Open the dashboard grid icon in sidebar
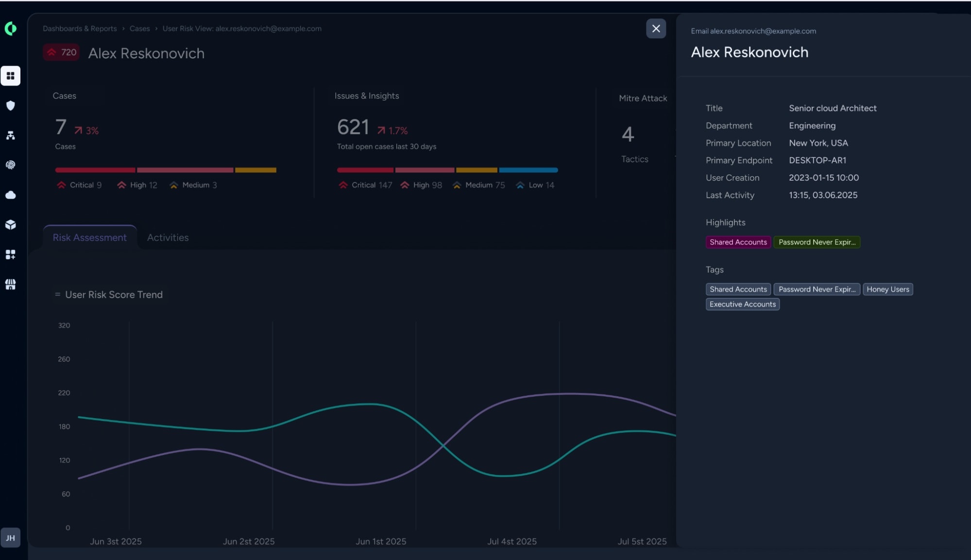The height and width of the screenshot is (560, 971). (x=11, y=76)
